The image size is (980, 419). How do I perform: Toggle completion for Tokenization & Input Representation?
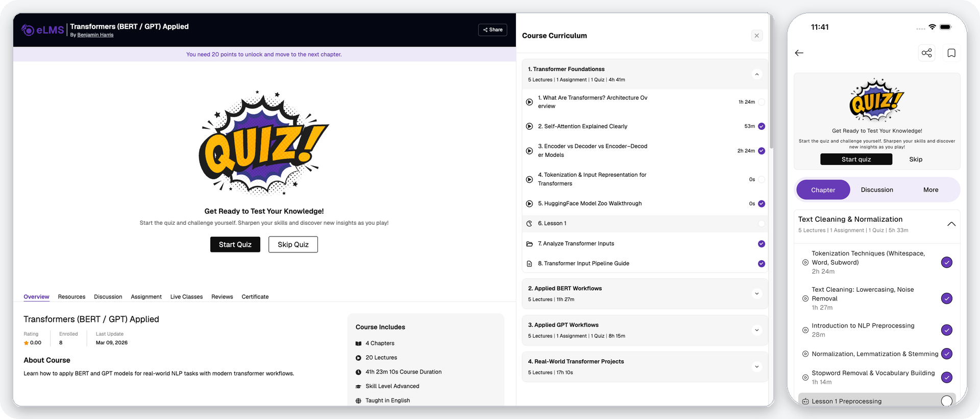pos(762,179)
